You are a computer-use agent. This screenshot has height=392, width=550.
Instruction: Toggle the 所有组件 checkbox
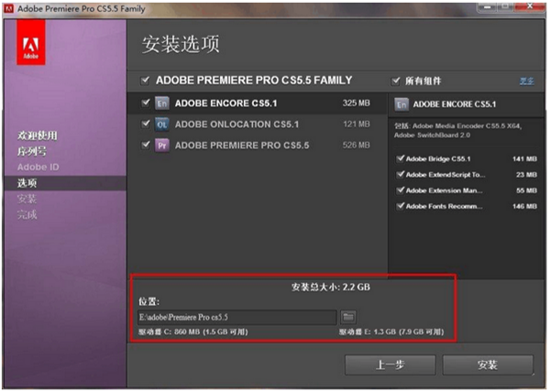[x=395, y=82]
